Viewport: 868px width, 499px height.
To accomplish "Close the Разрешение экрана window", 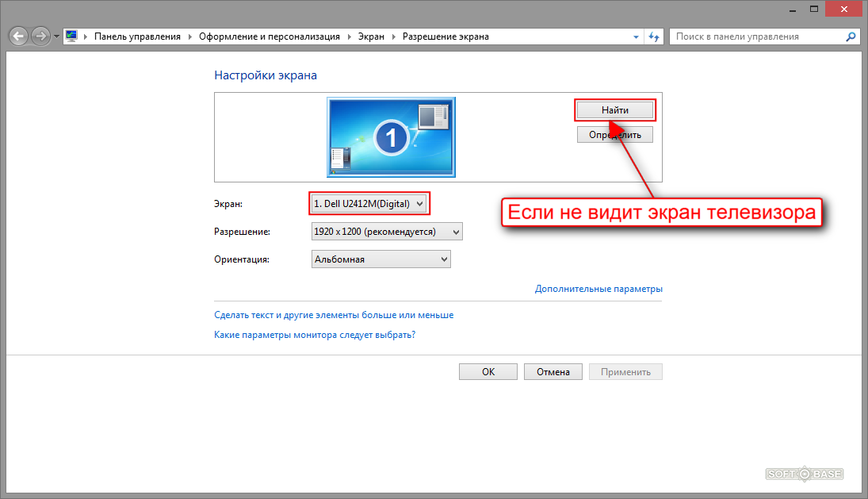I will 843,9.
